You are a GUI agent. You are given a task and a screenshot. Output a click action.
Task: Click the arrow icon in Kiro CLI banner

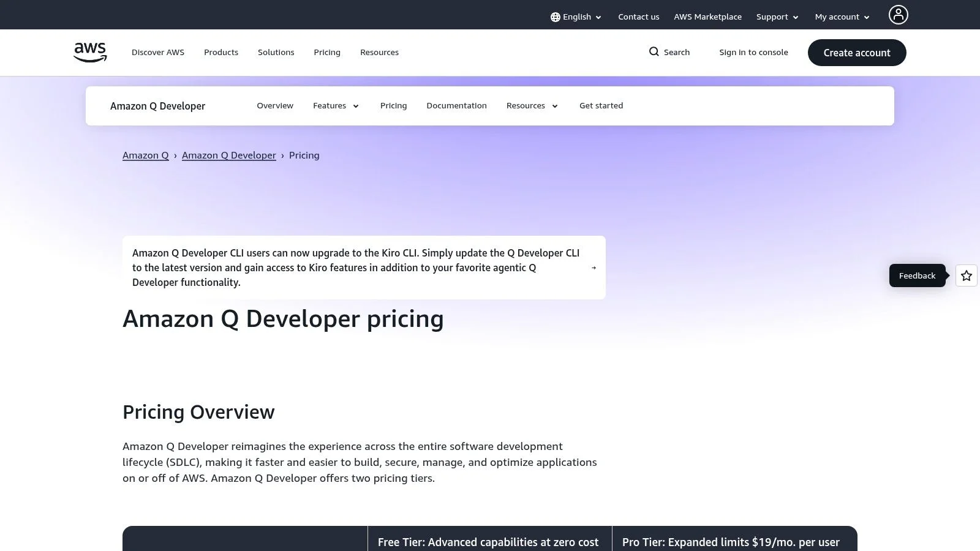click(x=594, y=268)
